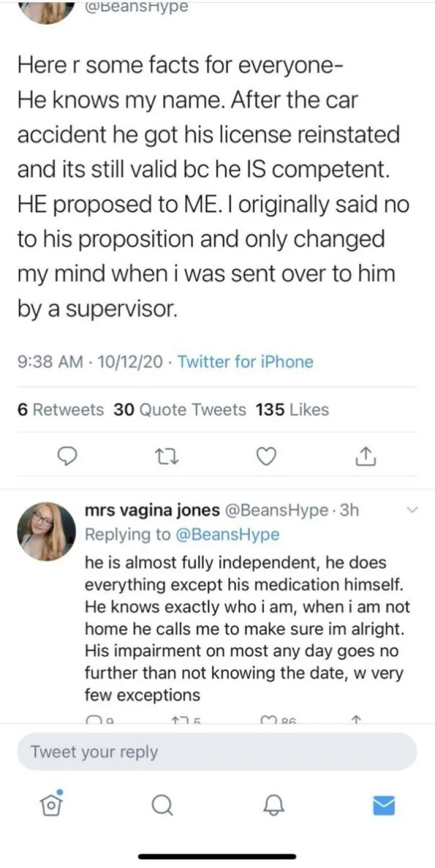Open the reply author's profile picture
This screenshot has width=435, height=868.
46,532
